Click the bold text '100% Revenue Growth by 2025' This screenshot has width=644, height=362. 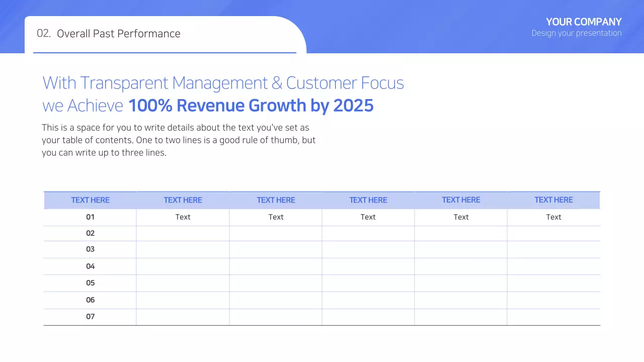tap(251, 106)
